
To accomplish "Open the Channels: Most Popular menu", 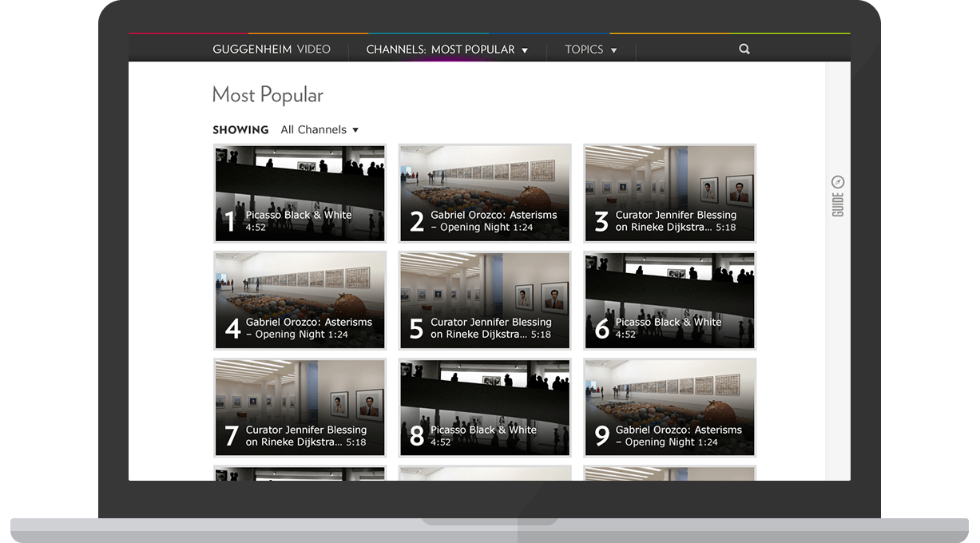I will 440,50.
